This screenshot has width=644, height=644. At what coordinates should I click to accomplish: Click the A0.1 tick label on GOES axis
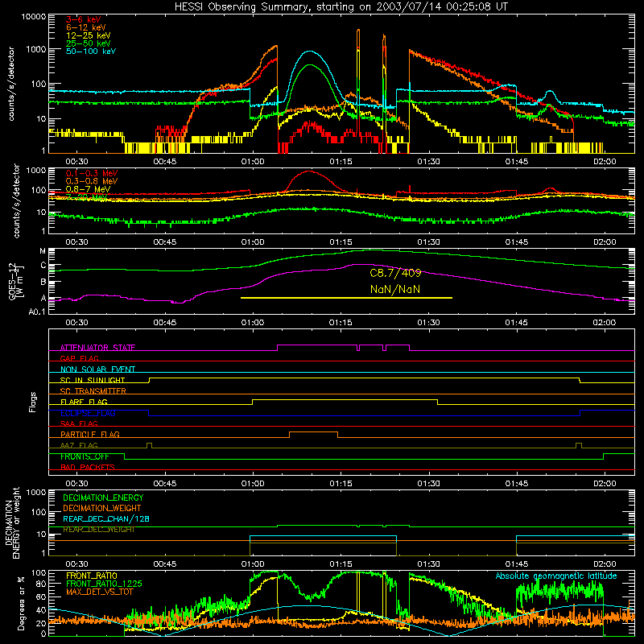tap(37, 312)
